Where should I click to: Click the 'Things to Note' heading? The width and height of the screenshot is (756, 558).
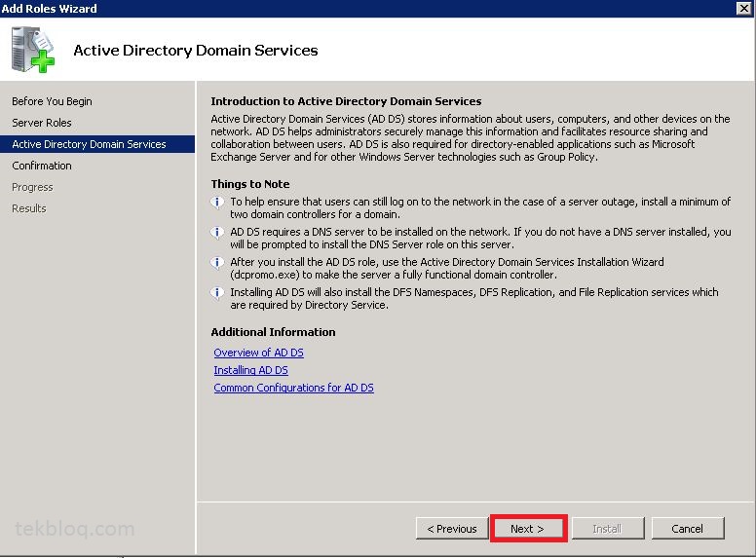pos(250,184)
